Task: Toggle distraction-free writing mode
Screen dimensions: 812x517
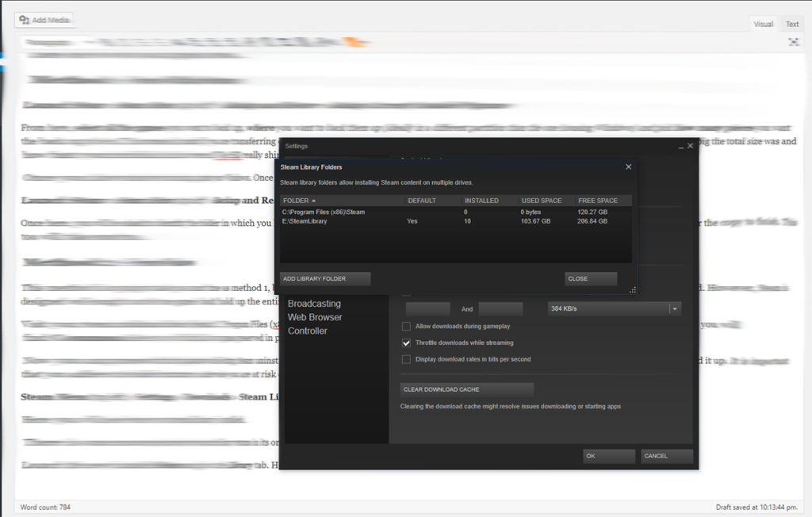Action: tap(794, 41)
